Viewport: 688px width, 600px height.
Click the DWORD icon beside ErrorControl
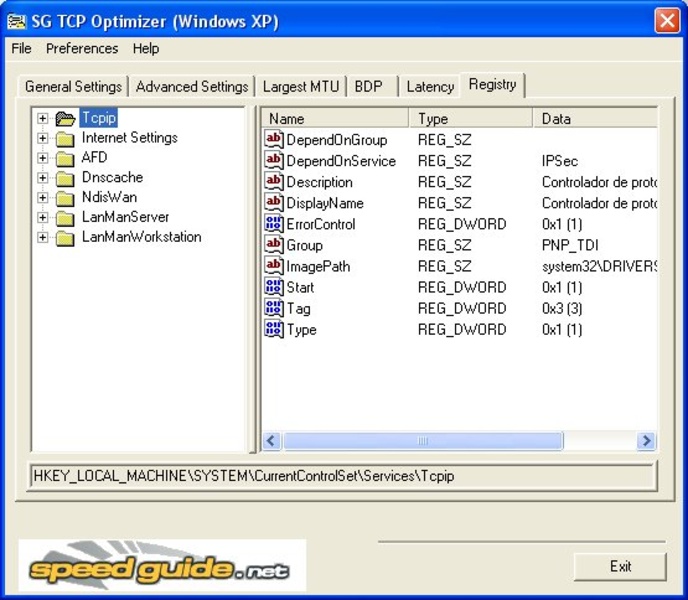pyautogui.click(x=274, y=224)
